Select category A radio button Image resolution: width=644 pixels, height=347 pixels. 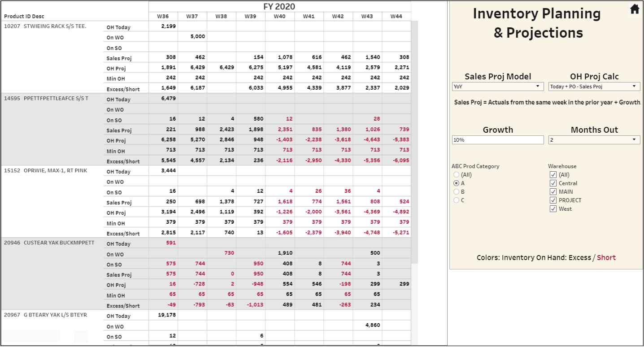click(x=457, y=183)
